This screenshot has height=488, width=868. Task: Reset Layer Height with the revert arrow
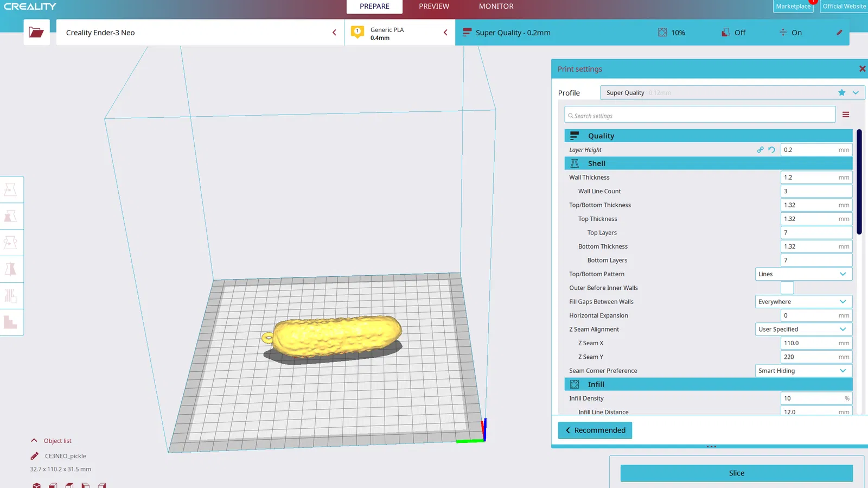(x=771, y=150)
